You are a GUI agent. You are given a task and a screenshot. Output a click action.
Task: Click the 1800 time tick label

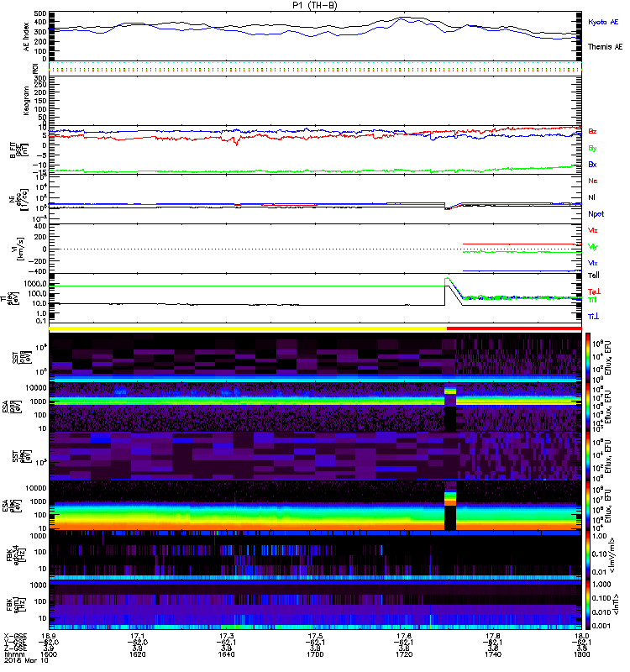coord(581,654)
